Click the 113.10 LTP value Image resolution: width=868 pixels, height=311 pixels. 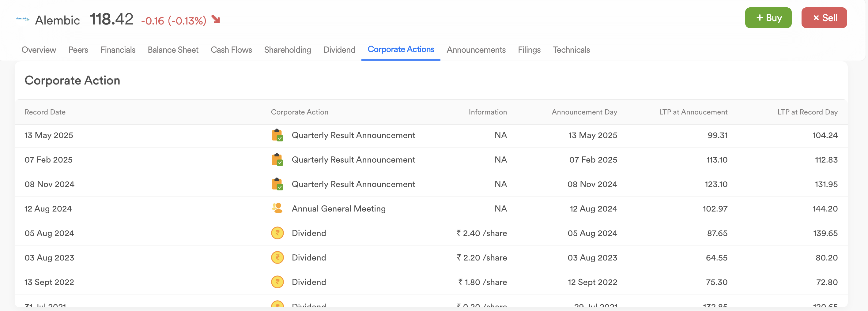point(717,160)
